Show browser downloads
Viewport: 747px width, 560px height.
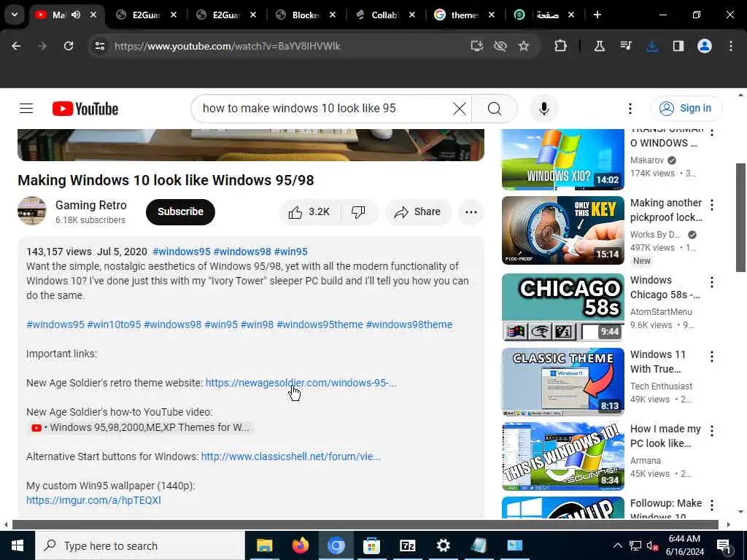[x=651, y=46]
